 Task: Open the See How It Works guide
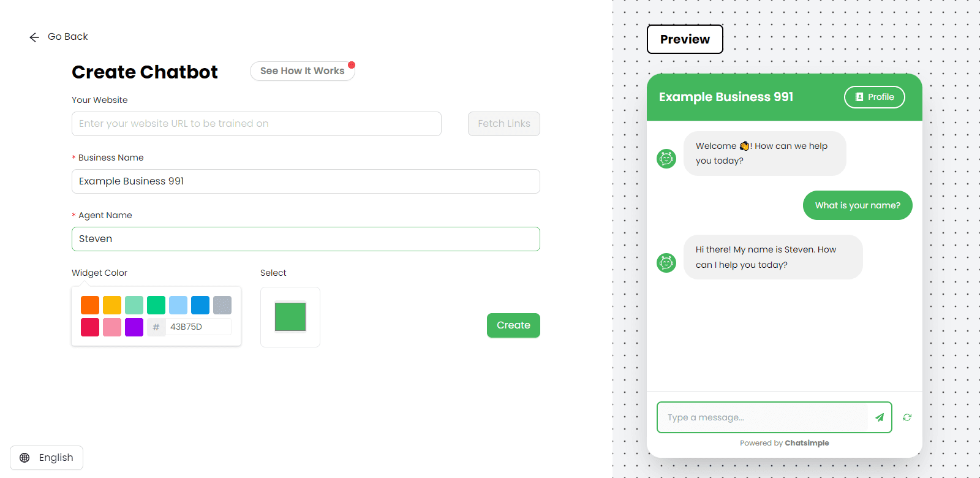pos(302,71)
